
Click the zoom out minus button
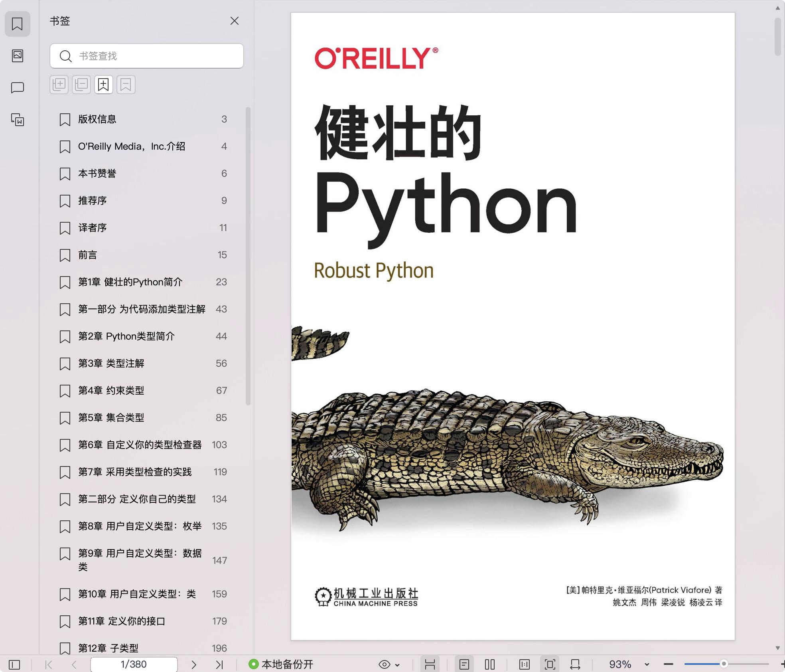click(x=669, y=664)
